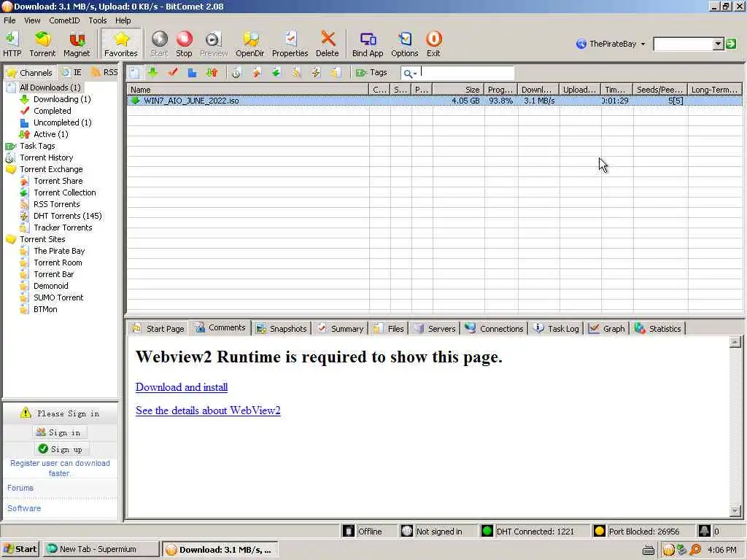The height and width of the screenshot is (560, 747).
Task: Select Torrent History in sidebar
Action: click(46, 157)
